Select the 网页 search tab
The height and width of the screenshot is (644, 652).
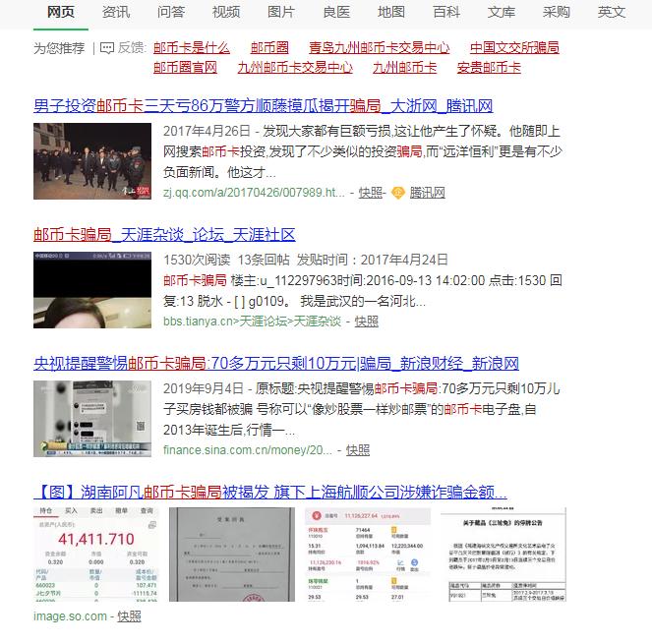coord(61,12)
